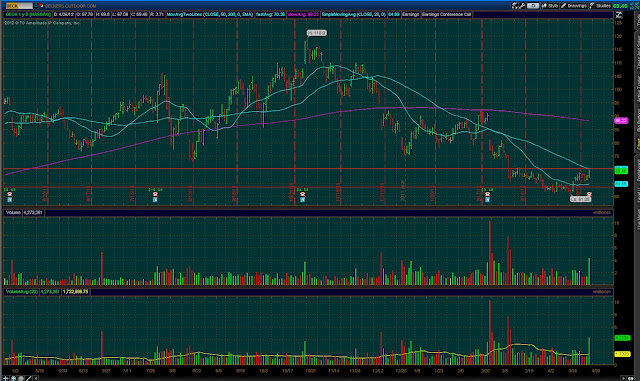Click the earnings phone icon at the chart's far right
Viewport: 640px width, 381px height.
click(x=589, y=194)
